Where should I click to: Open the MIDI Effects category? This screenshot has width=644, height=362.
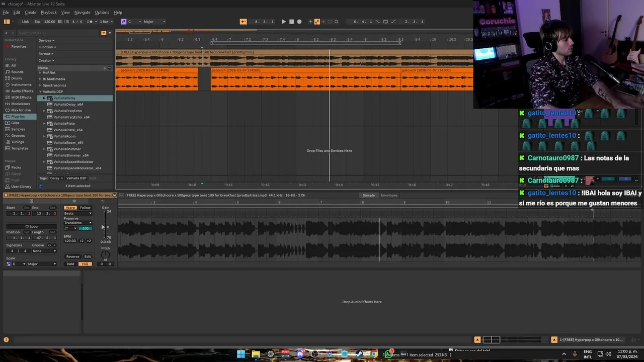21,98
